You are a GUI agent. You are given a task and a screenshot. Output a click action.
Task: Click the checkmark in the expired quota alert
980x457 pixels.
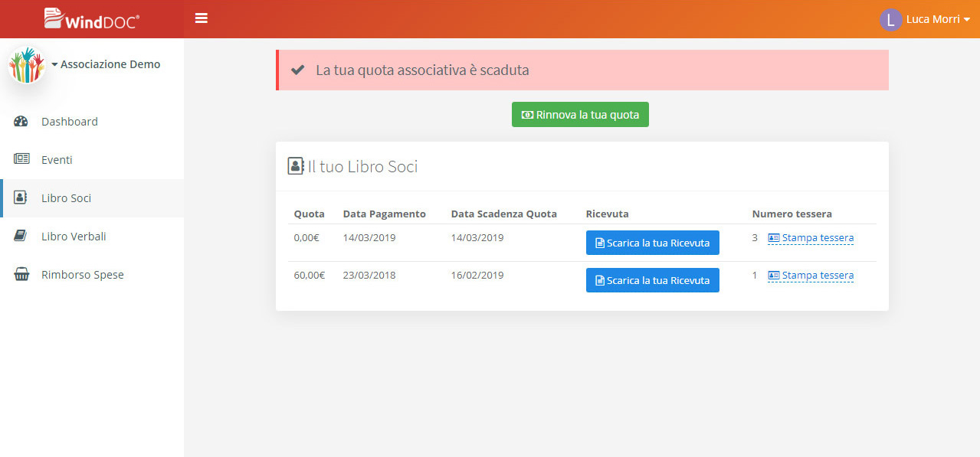(297, 69)
